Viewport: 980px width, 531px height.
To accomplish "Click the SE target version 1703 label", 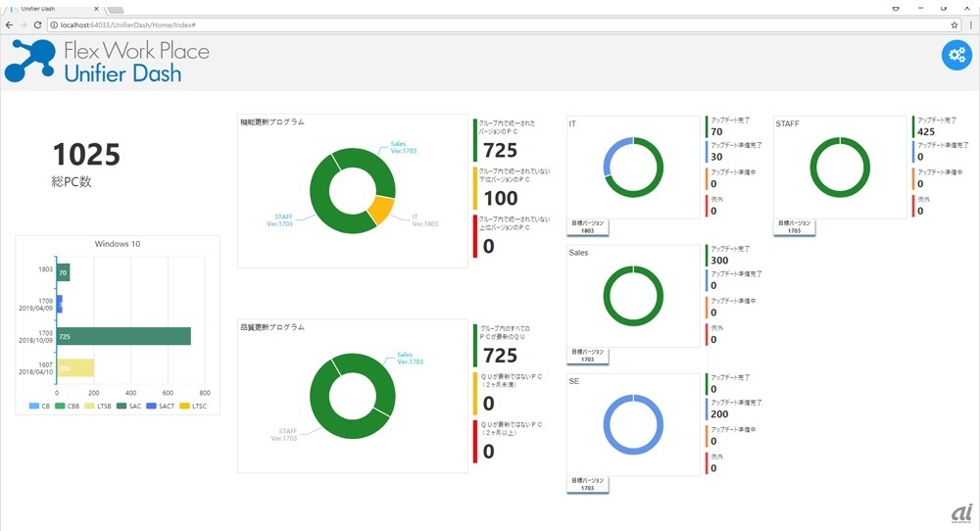I will 588,484.
